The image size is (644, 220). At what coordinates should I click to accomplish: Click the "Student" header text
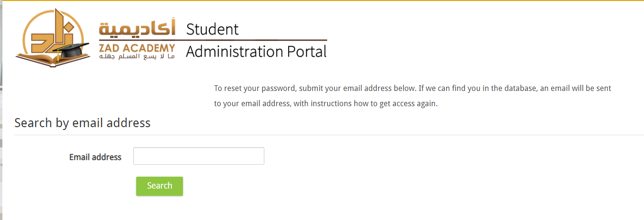pos(212,30)
